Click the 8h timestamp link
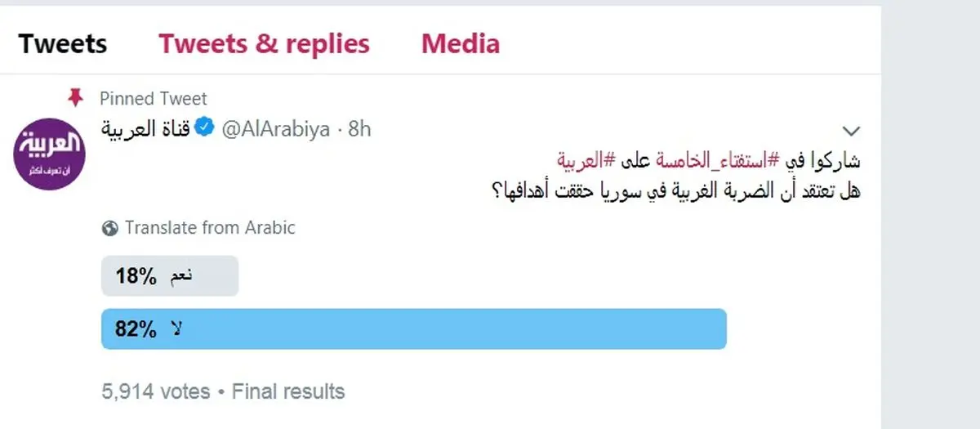The width and height of the screenshot is (980, 429). [359, 128]
